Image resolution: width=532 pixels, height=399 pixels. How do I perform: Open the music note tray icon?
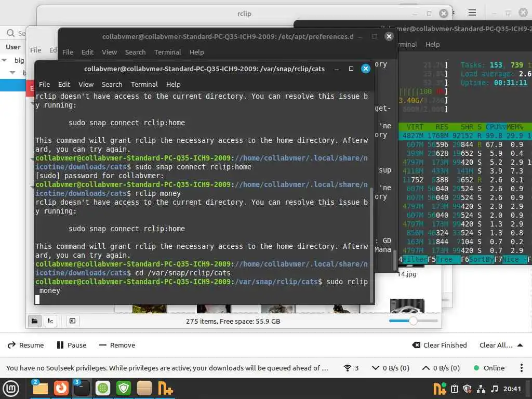(x=495, y=389)
